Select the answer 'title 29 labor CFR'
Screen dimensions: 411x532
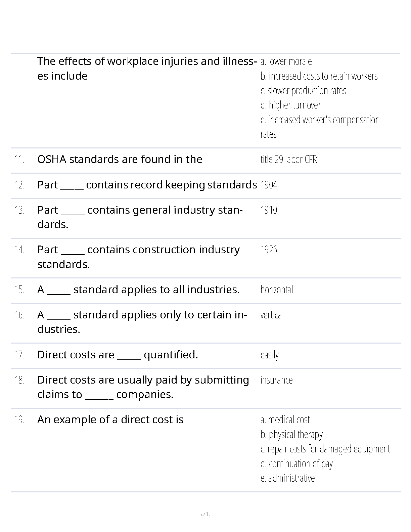(288, 159)
